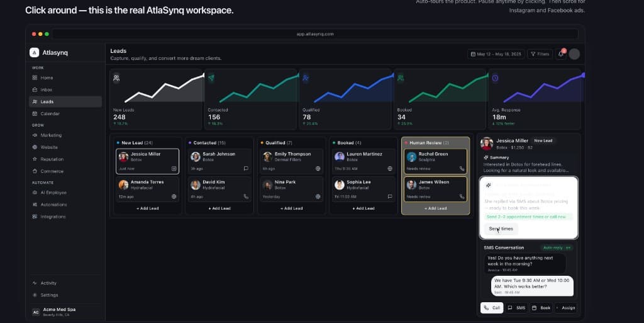
Task: Open the David Kim lead card
Action: click(219, 189)
